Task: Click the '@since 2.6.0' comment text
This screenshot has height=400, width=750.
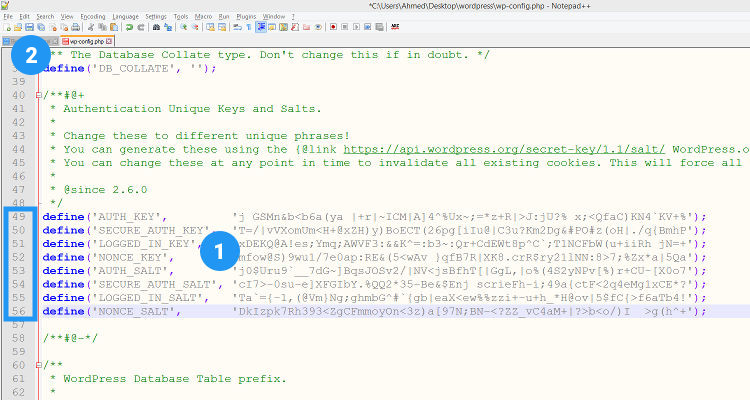Action: (x=105, y=189)
